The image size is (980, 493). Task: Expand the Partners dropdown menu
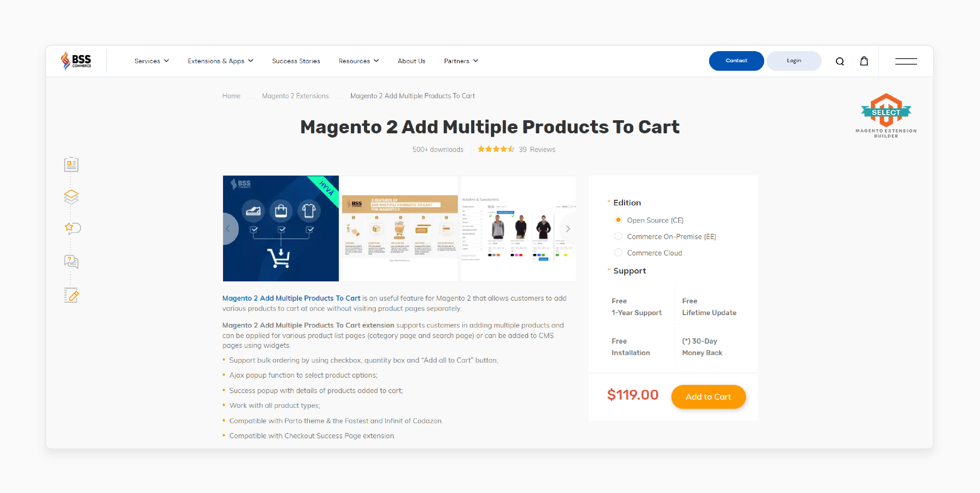tap(462, 61)
